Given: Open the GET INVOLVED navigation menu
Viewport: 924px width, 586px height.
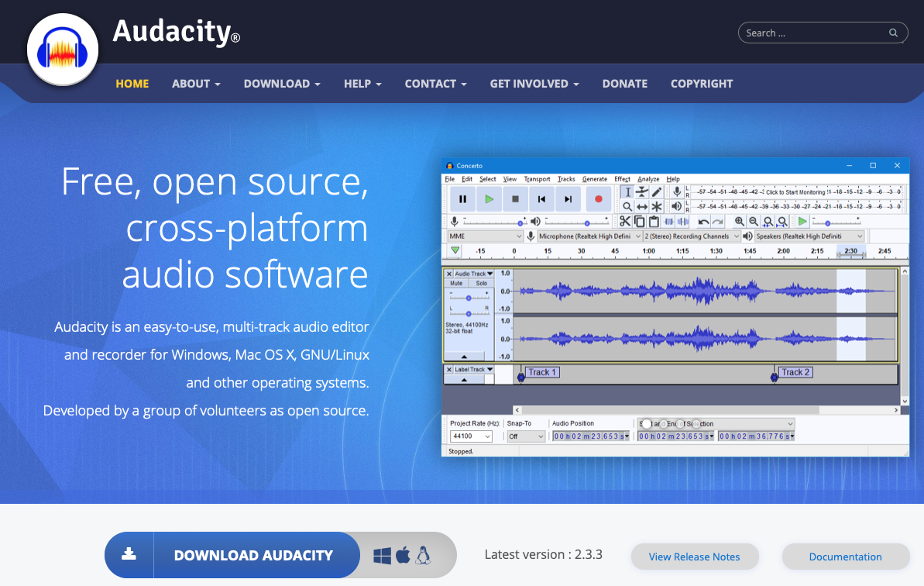Looking at the screenshot, I should click(x=534, y=84).
